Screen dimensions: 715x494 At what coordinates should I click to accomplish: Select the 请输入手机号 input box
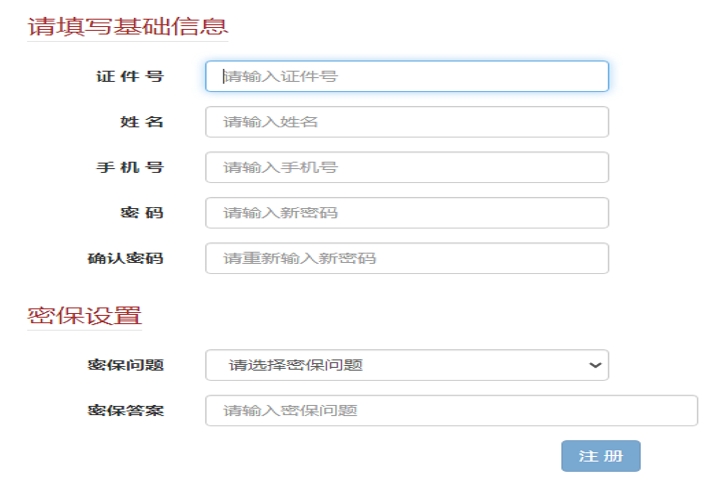point(406,167)
